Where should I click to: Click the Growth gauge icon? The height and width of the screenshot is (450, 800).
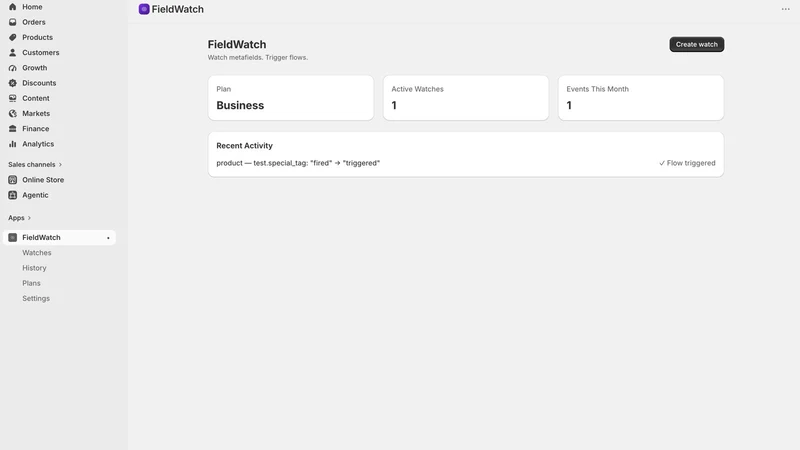tap(13, 68)
